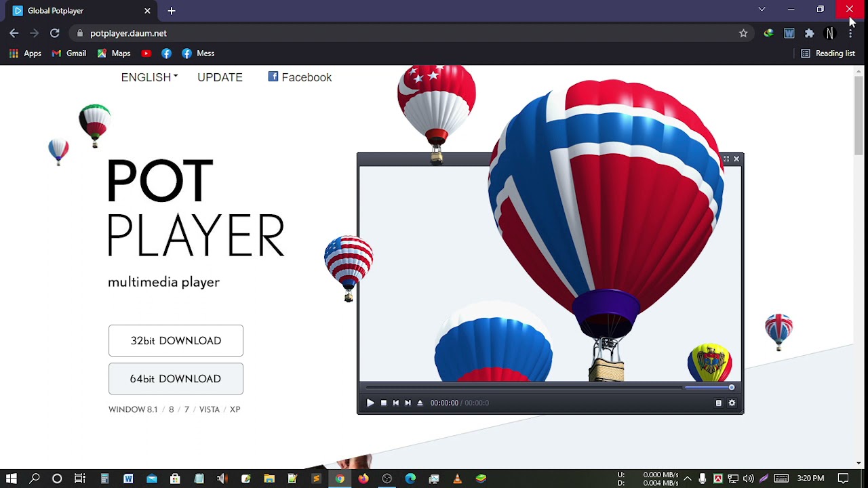Click the 32bit DOWNLOAD button
Screen dimensions: 868x488
pos(176,340)
